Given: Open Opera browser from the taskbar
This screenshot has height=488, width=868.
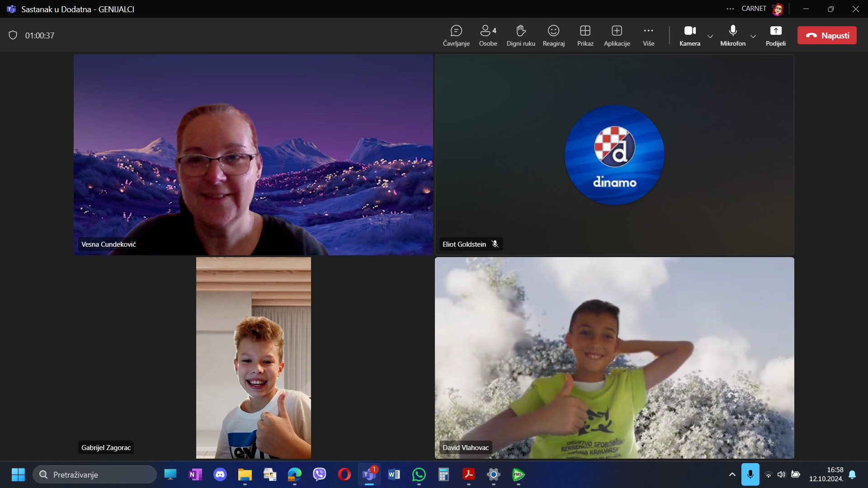Looking at the screenshot, I should click(x=344, y=474).
